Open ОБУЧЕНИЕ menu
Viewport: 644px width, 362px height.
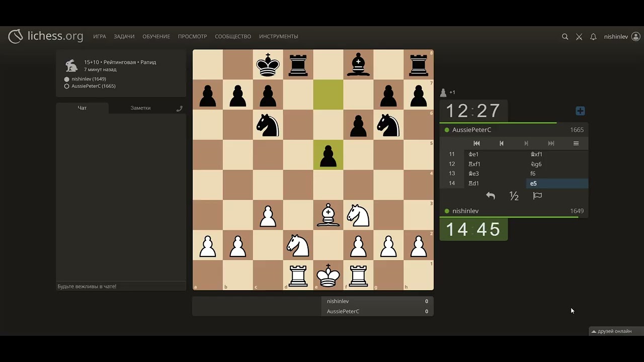tap(156, 37)
